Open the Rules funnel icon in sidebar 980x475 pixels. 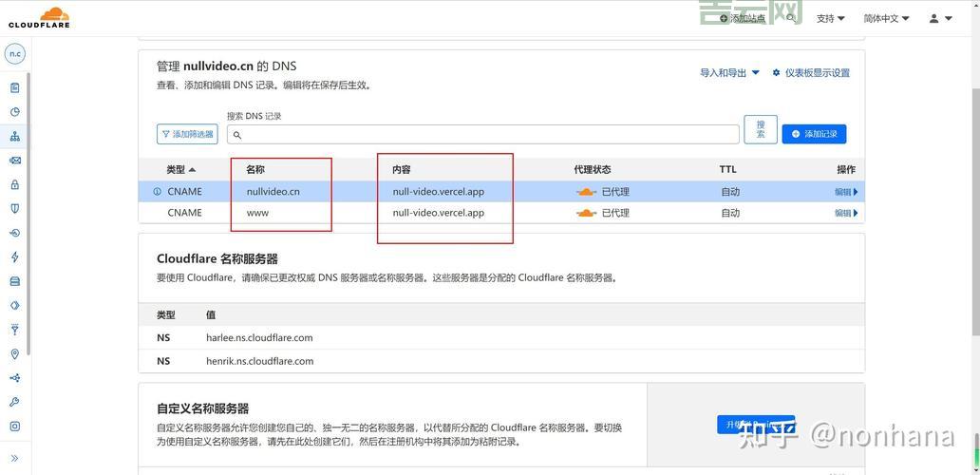point(15,330)
